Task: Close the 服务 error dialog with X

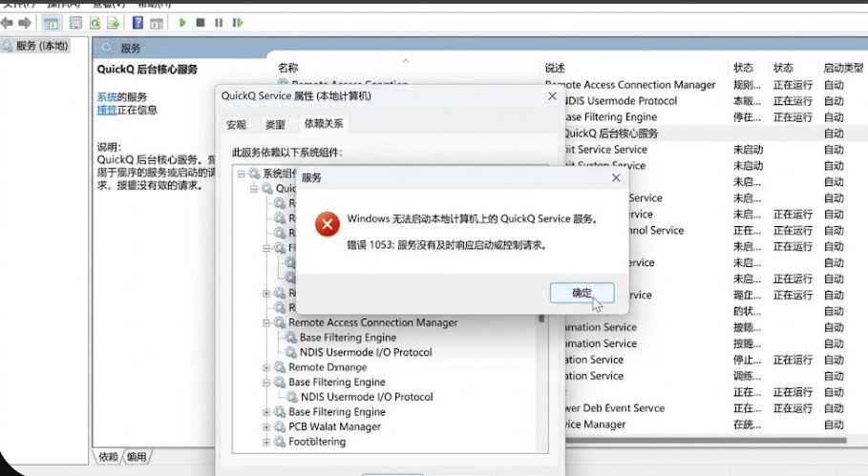Action: coord(616,178)
